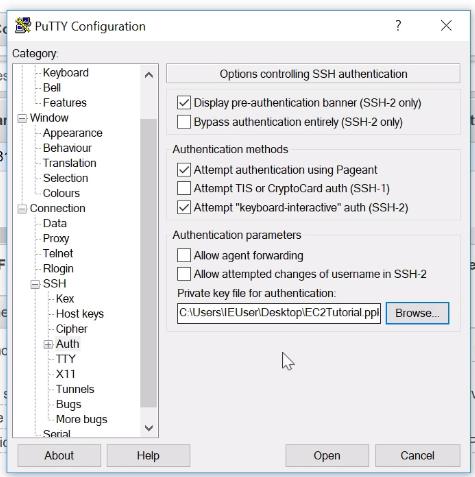This screenshot has height=477, width=475.
Task: Open the Host keys settings
Action: pos(80,314)
